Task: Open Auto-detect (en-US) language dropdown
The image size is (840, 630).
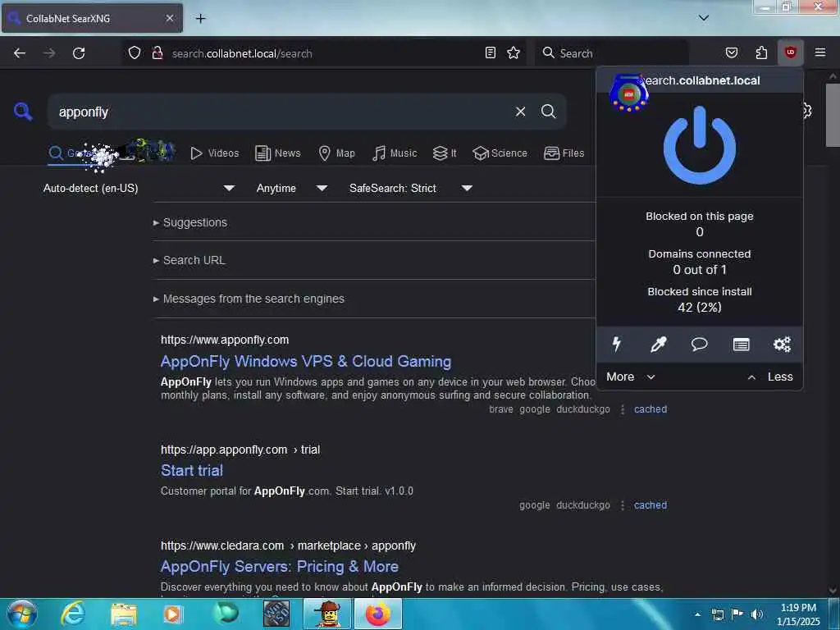Action: click(x=139, y=188)
